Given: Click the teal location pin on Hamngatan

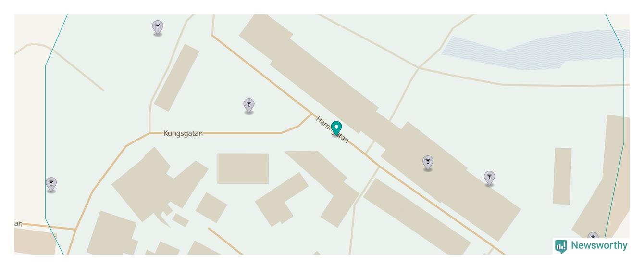Looking at the screenshot, I should (x=336, y=128).
